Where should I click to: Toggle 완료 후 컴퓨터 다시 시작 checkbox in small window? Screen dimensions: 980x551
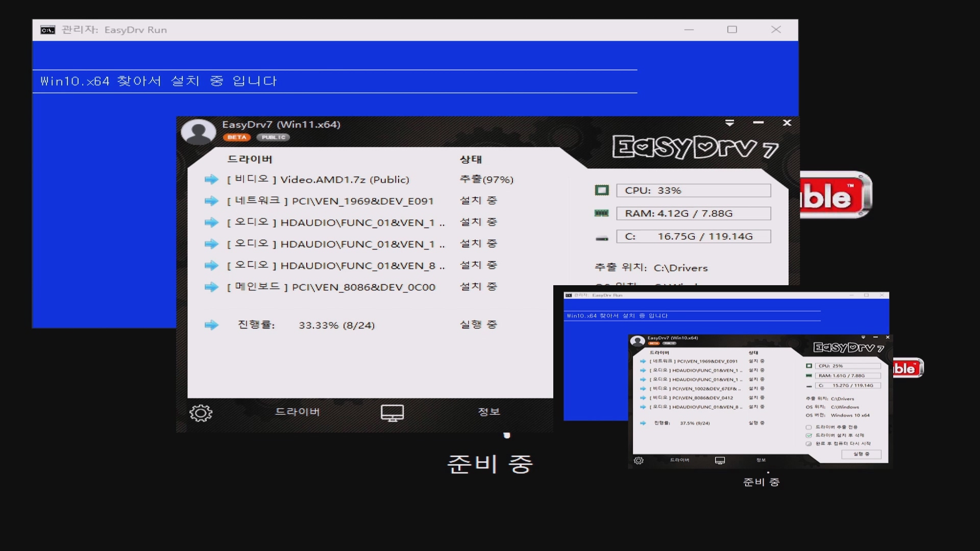pos(808,443)
